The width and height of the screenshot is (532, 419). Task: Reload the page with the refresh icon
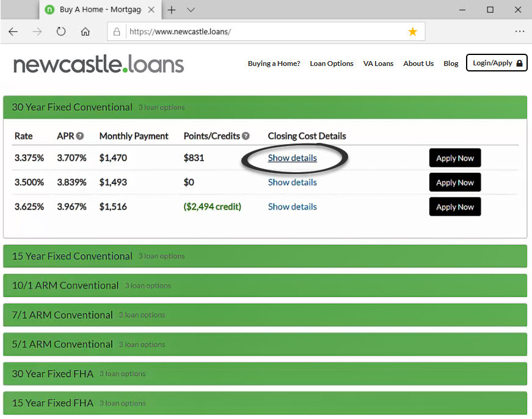(60, 31)
